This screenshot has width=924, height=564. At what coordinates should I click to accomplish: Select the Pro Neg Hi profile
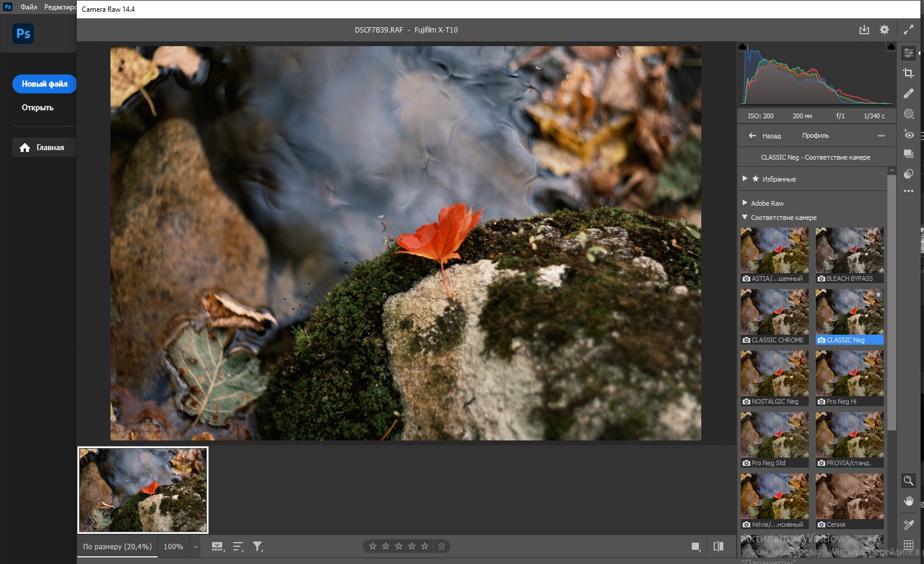pyautogui.click(x=850, y=379)
